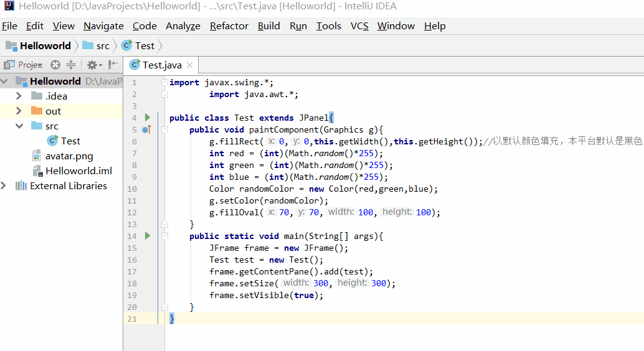Select Helloworld.iml in project tree

click(78, 171)
